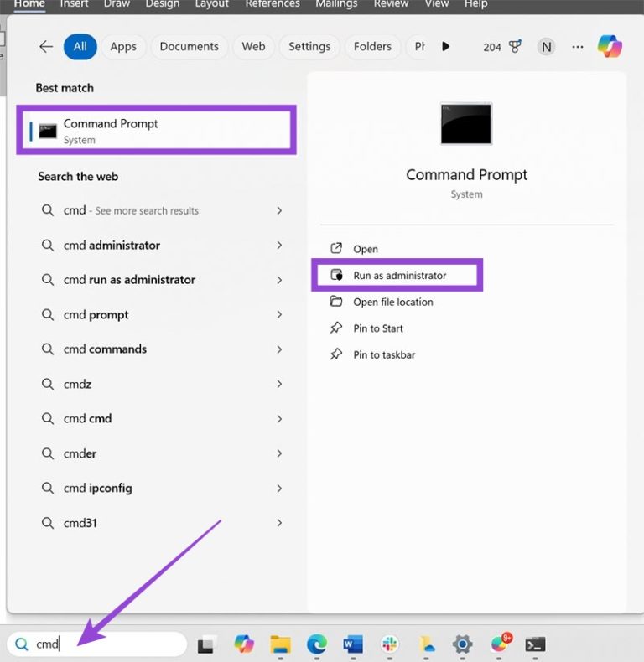Open Settings gear from the taskbar
The image size is (644, 662).
point(462,644)
